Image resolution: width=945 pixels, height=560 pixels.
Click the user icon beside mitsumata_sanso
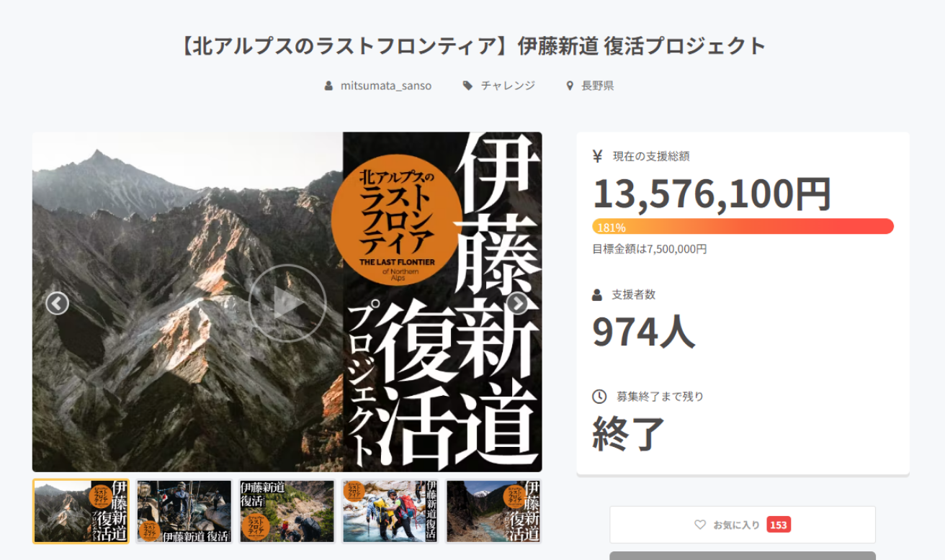click(328, 86)
